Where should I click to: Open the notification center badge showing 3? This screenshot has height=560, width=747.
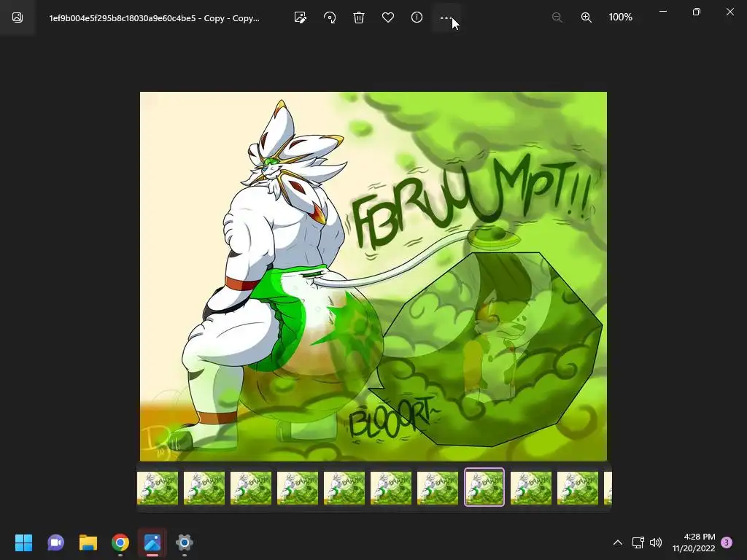coord(727,542)
